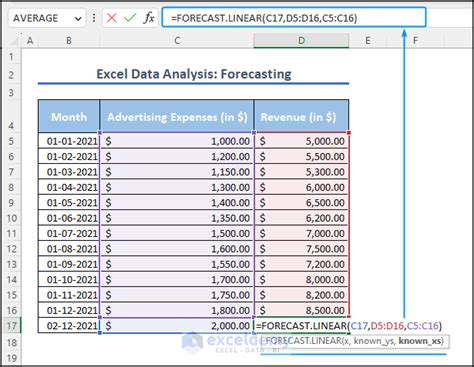474x367 pixels.
Task: Select date cell 01-12-2021
Action: 69,310
